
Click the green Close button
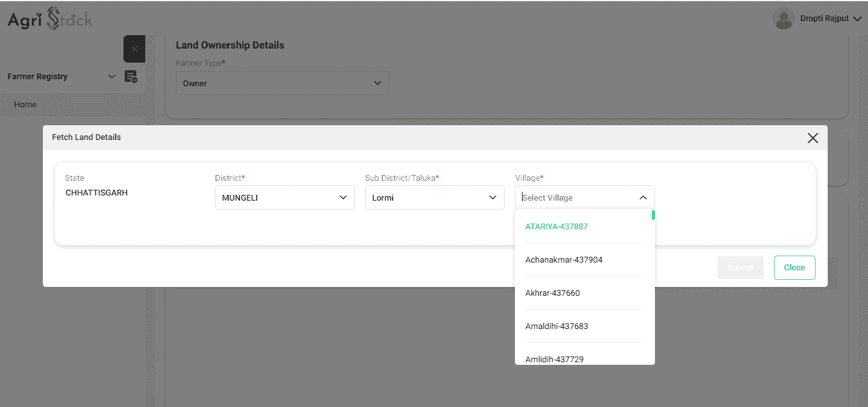(794, 268)
